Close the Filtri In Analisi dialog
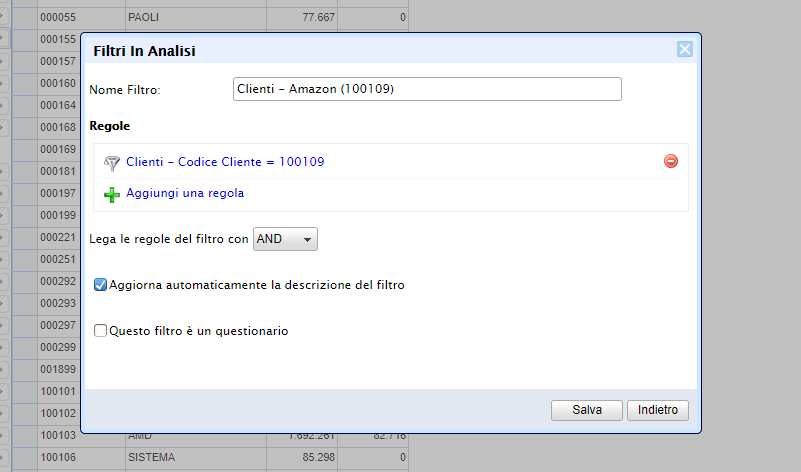The width and height of the screenshot is (801, 472). tap(684, 50)
